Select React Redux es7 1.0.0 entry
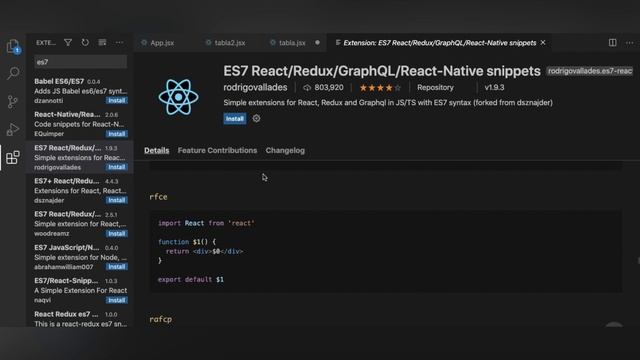The width and height of the screenshot is (640, 360). [x=80, y=318]
